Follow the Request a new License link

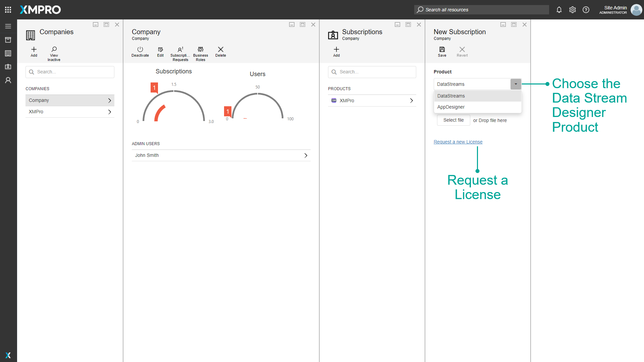point(458,142)
